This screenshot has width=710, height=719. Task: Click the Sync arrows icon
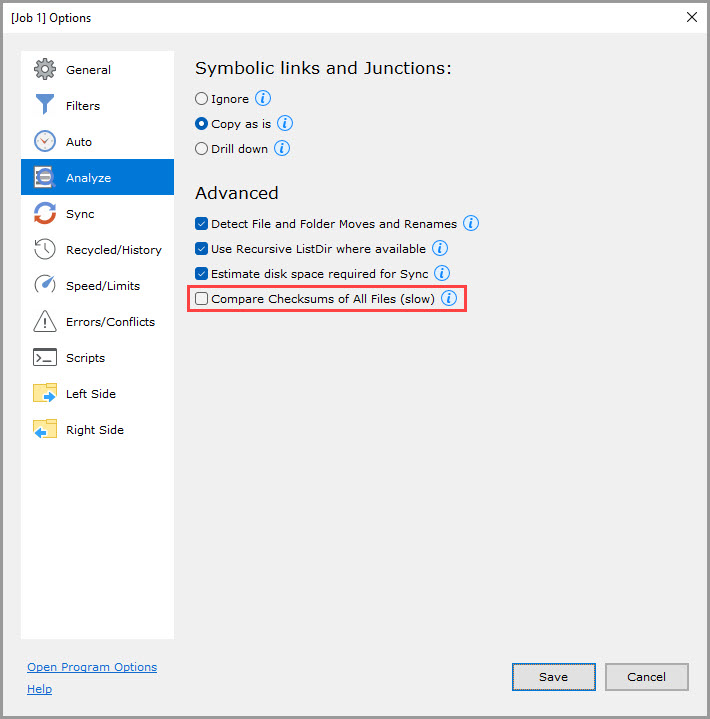tap(45, 214)
